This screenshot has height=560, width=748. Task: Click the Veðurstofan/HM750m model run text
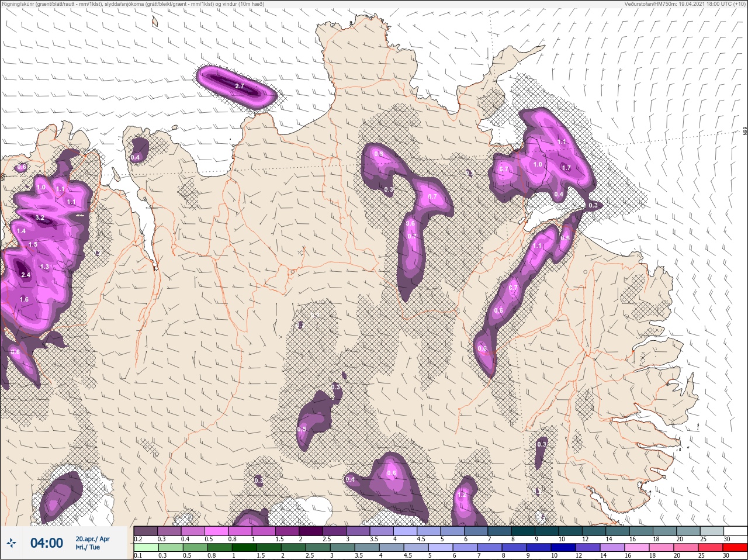685,4
